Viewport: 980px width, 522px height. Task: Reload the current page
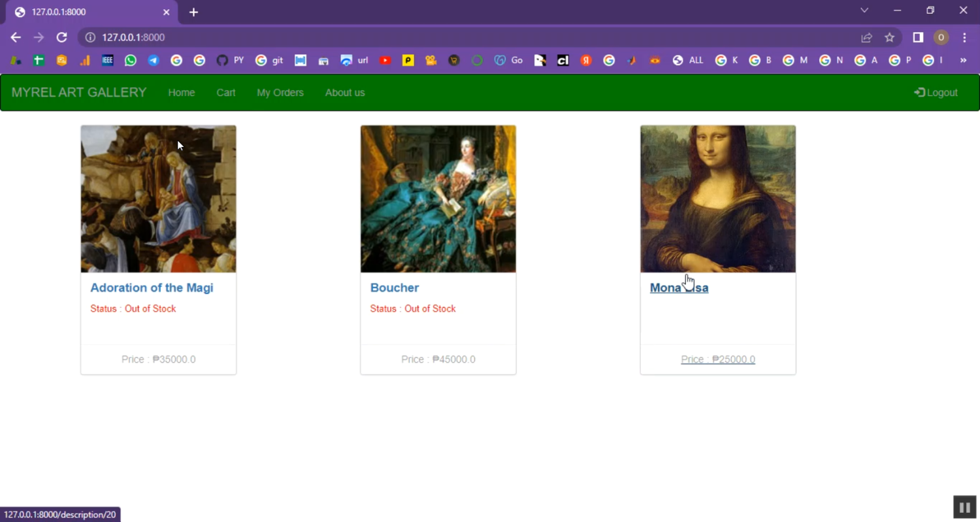click(61, 38)
